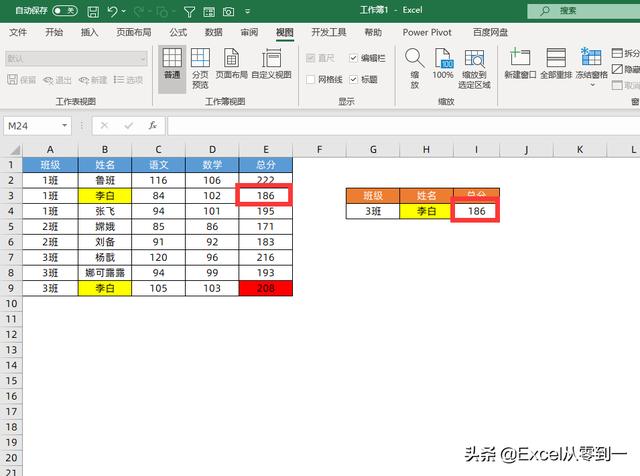This screenshot has width=640, height=476.
Task: Select row 9 header
Action: (x=11, y=288)
